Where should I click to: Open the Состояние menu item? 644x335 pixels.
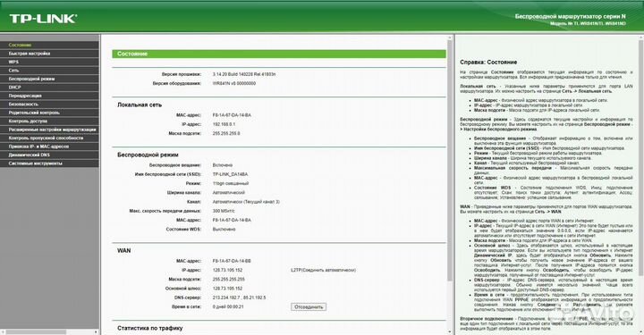point(49,45)
